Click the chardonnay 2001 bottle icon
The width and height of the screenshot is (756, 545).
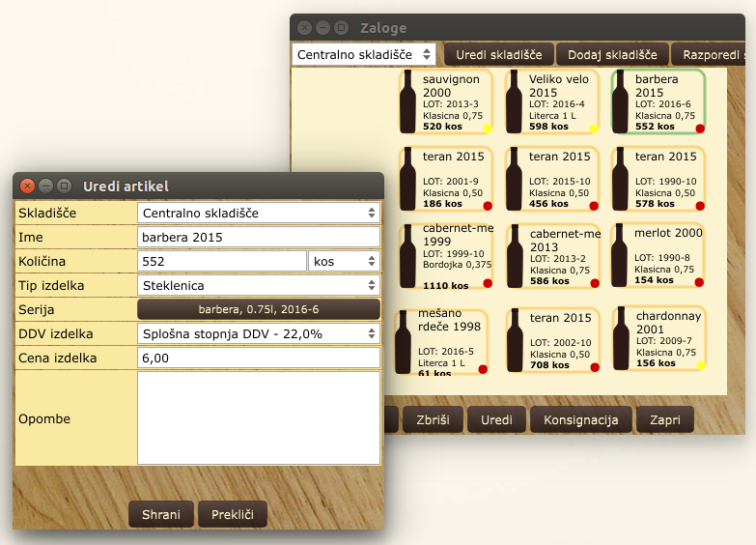[621, 338]
